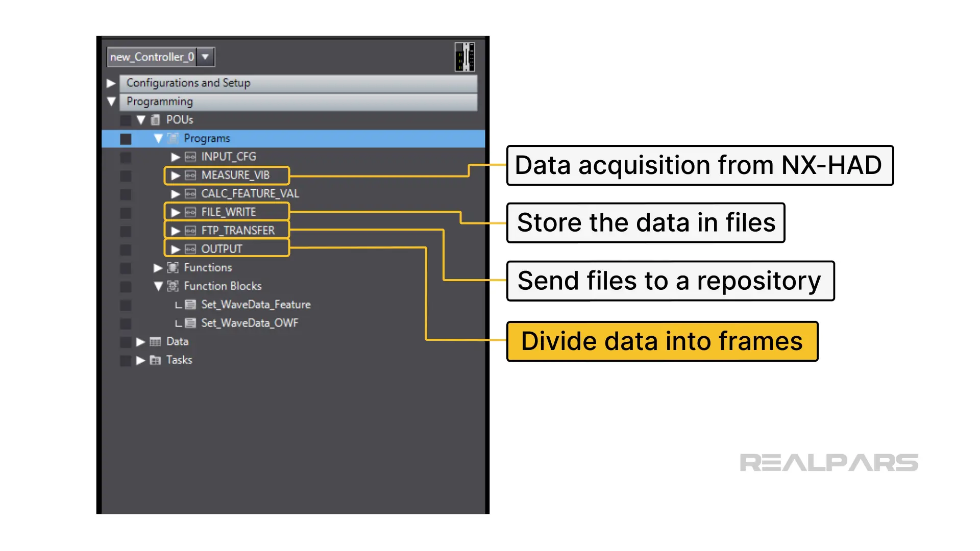980x551 pixels.
Task: Select the Configurations and Setup header
Action: pos(299,83)
